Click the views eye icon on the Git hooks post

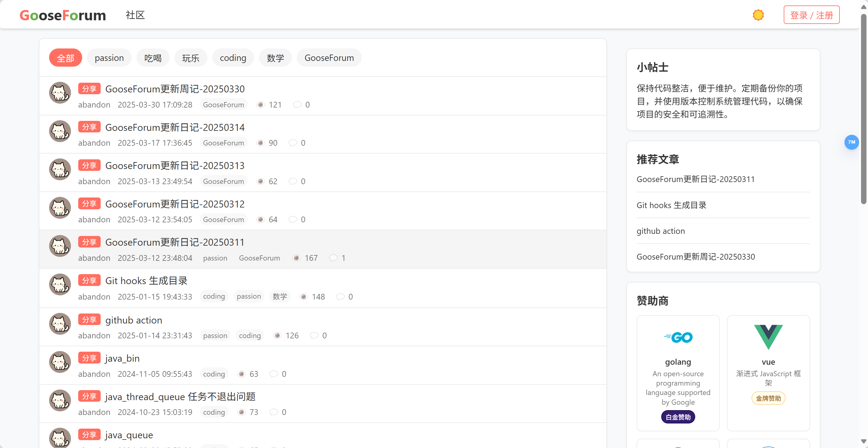[303, 297]
